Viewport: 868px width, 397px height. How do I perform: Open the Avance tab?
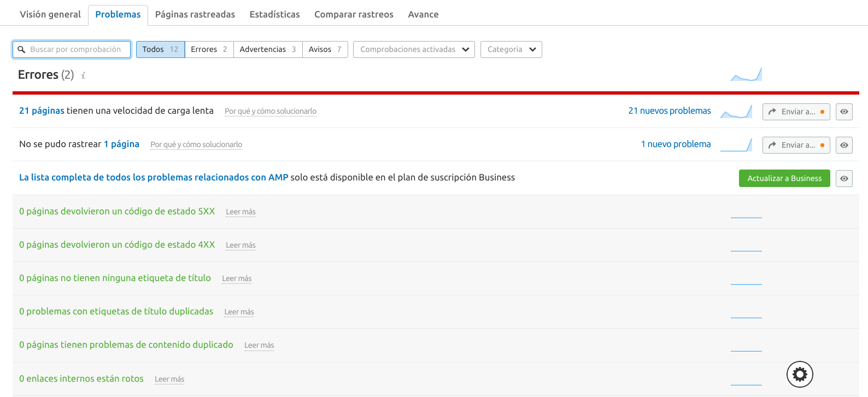(423, 14)
